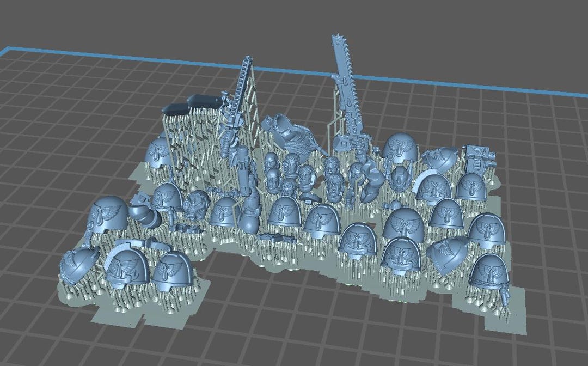Viewport: 588px width, 366px height.
Task: Select the small pistol lying on supports
Action: point(277,237)
